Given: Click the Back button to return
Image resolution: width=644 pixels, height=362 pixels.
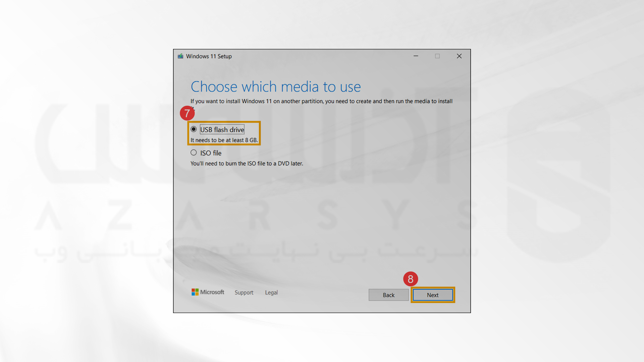Looking at the screenshot, I should (x=389, y=295).
